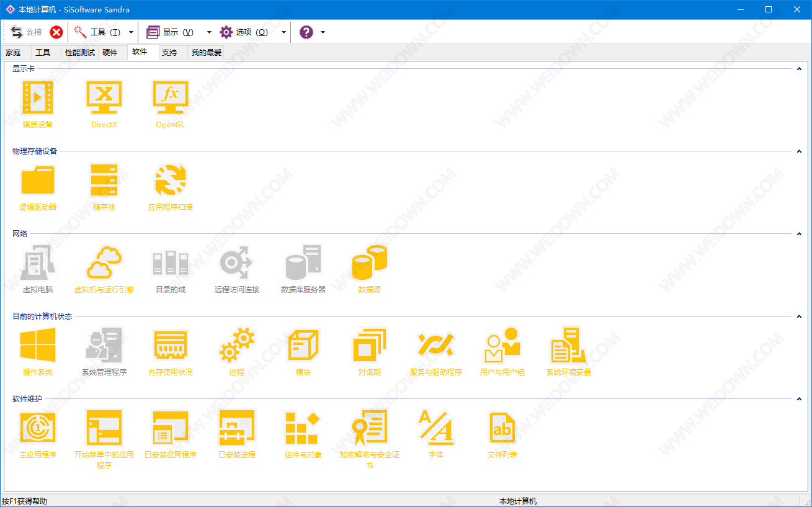Expand dropdown arrow beside help icon

(x=323, y=32)
